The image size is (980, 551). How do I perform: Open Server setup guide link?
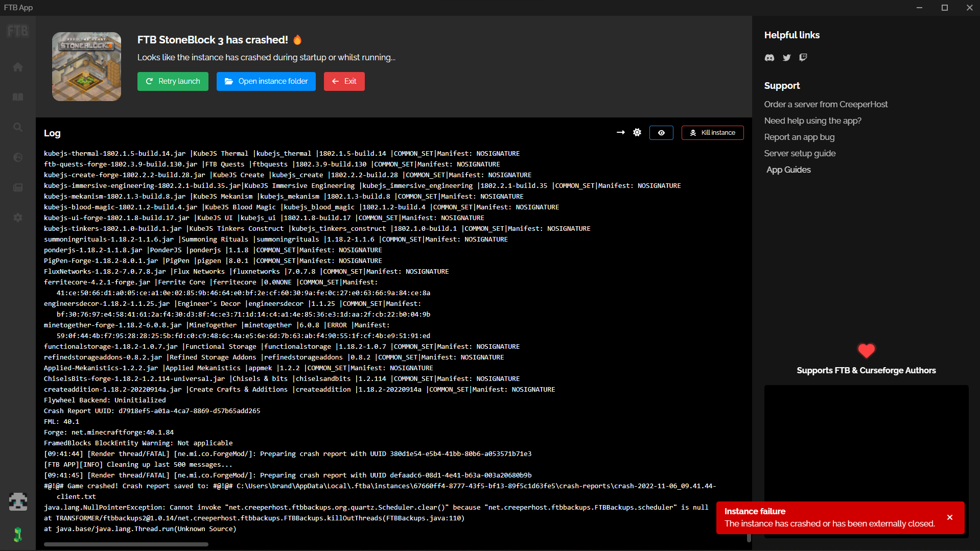pos(800,153)
